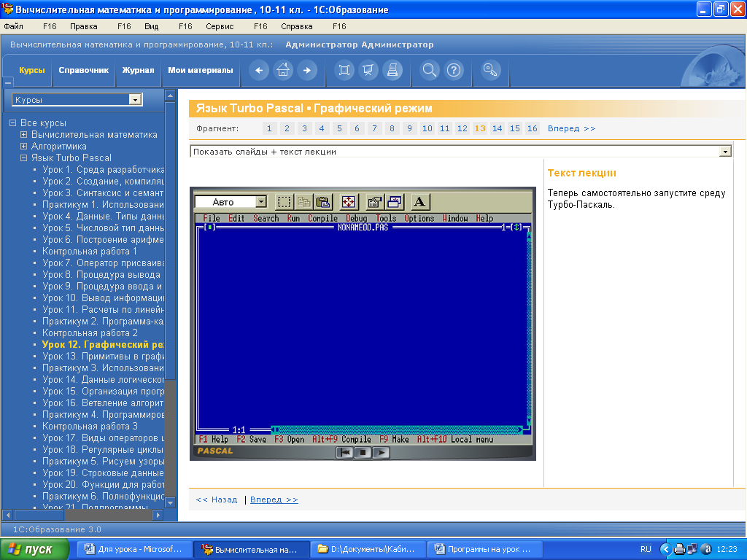Viewport: 747px width, 560px height.
Task: Click the Mark selection icon in Pascal window
Action: (x=285, y=202)
